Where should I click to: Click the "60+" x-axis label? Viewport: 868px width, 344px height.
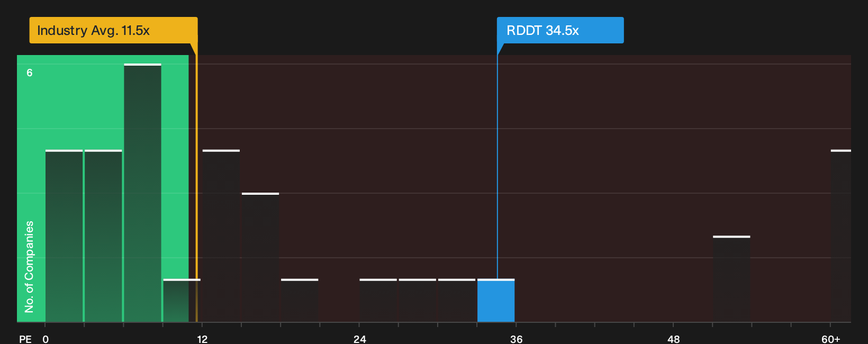click(x=831, y=339)
